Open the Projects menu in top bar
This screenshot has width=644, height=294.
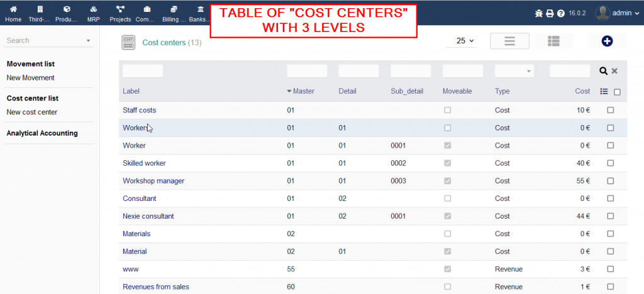pyautogui.click(x=120, y=14)
